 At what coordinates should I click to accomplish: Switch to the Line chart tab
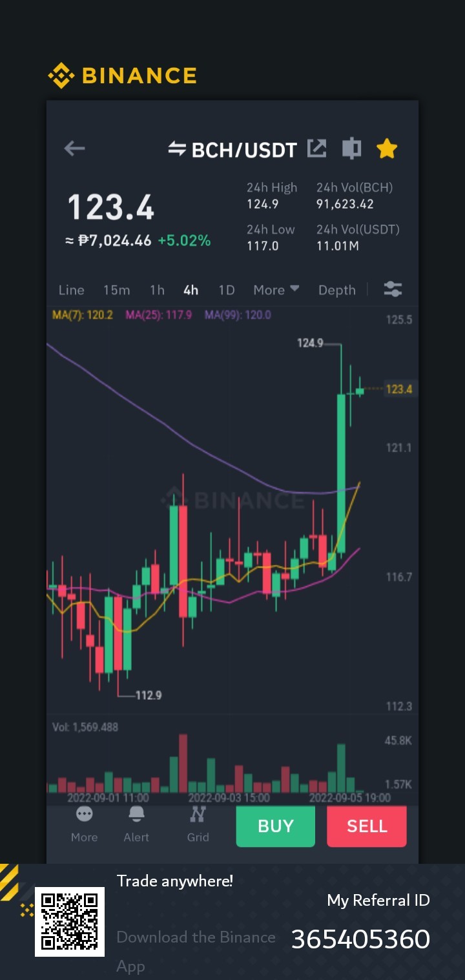coord(71,290)
